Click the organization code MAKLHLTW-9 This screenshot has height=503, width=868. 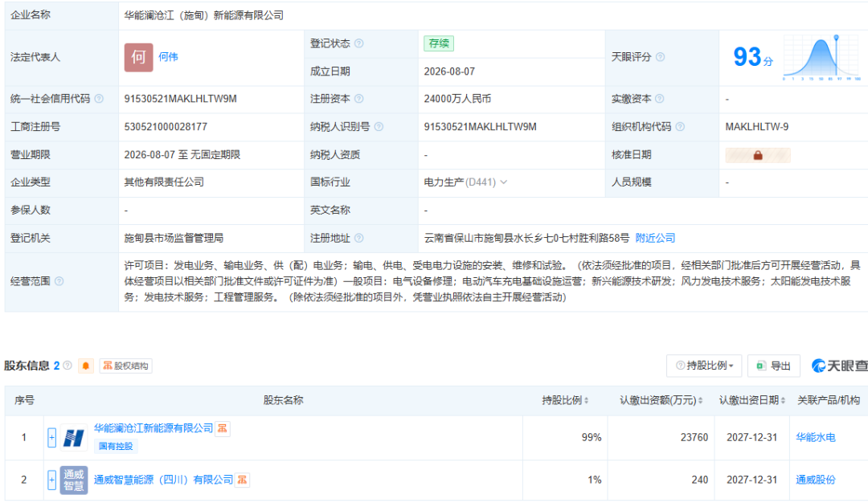pyautogui.click(x=757, y=127)
